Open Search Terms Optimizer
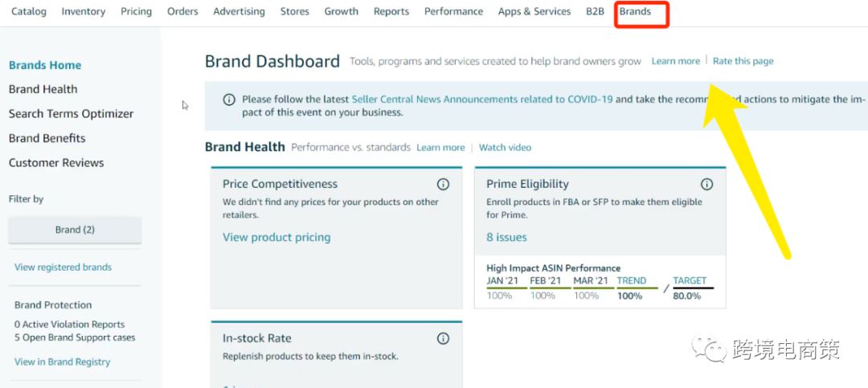Screen dimensions: 868x388 72,114
